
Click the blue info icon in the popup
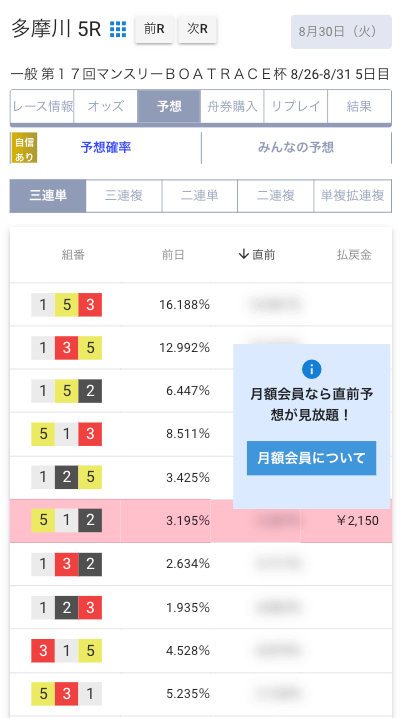point(311,369)
